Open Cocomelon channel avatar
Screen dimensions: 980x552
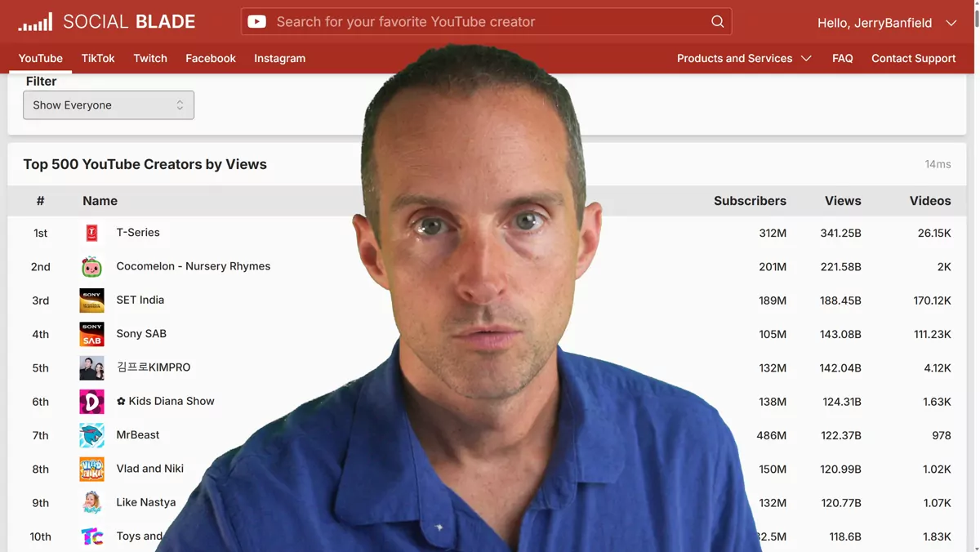coord(91,266)
